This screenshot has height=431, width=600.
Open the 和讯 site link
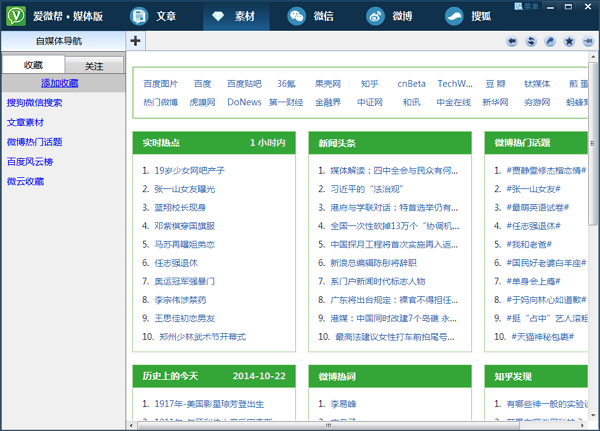[411, 102]
